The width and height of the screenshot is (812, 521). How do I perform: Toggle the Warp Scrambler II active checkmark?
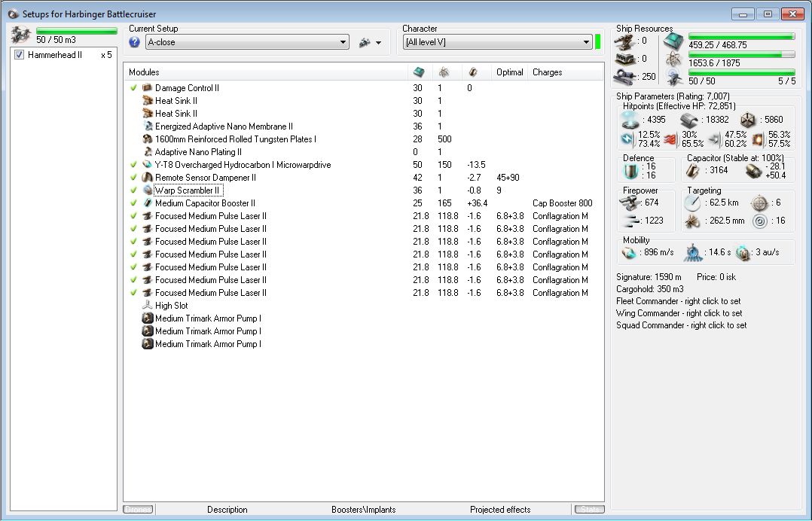(x=133, y=190)
